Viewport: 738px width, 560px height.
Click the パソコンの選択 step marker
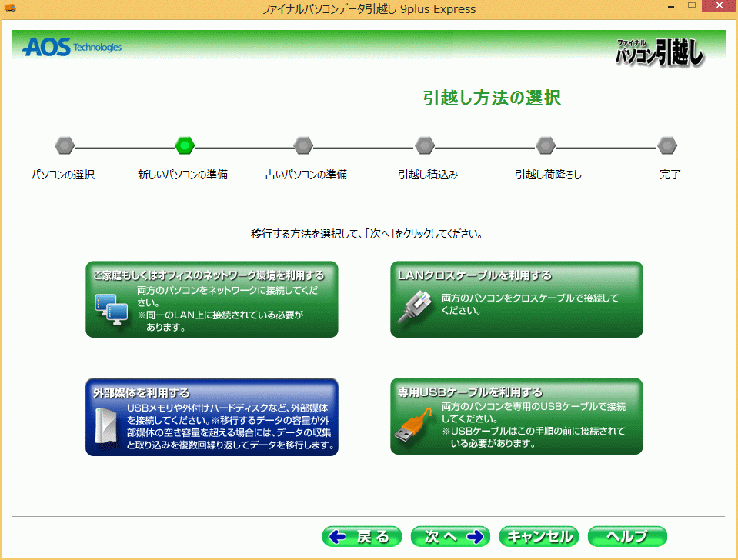point(65,145)
